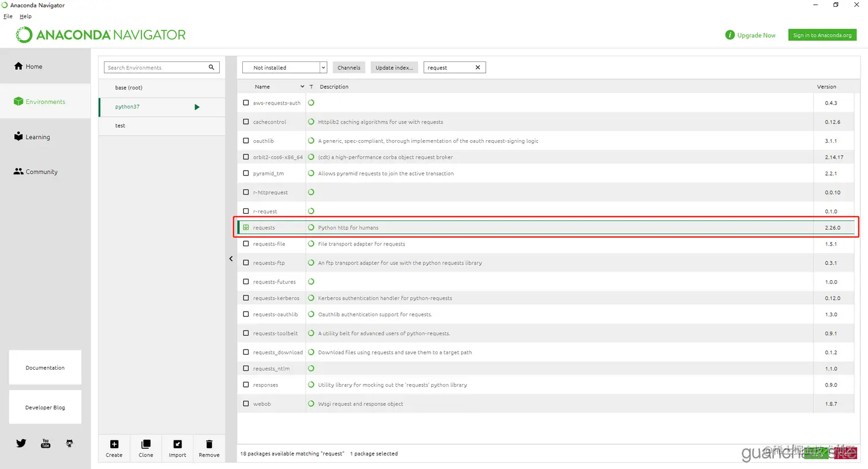Check the requests-ftp package checkbox
The height and width of the screenshot is (469, 868).
click(x=246, y=262)
